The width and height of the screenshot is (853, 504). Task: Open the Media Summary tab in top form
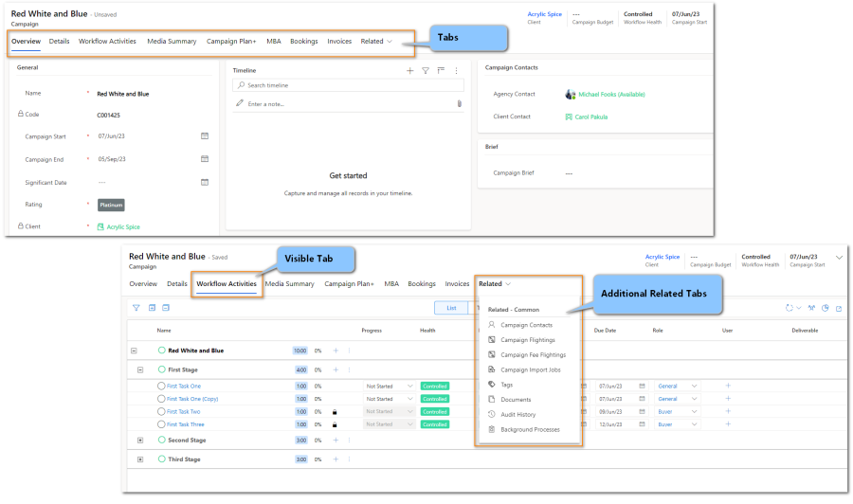point(172,42)
